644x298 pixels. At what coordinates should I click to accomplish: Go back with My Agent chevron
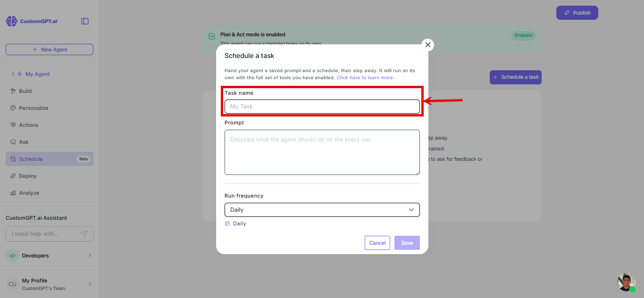13,74
